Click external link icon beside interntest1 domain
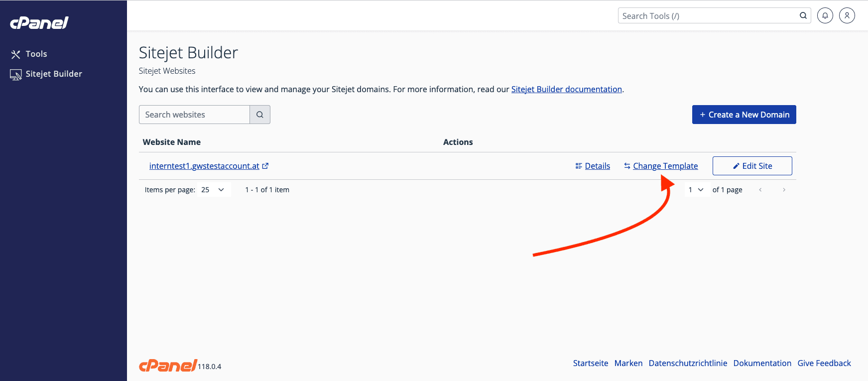 (265, 166)
